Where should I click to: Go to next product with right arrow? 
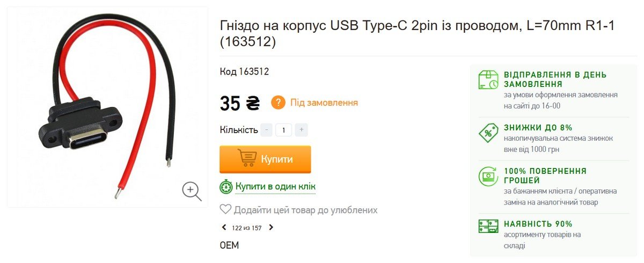271,228
